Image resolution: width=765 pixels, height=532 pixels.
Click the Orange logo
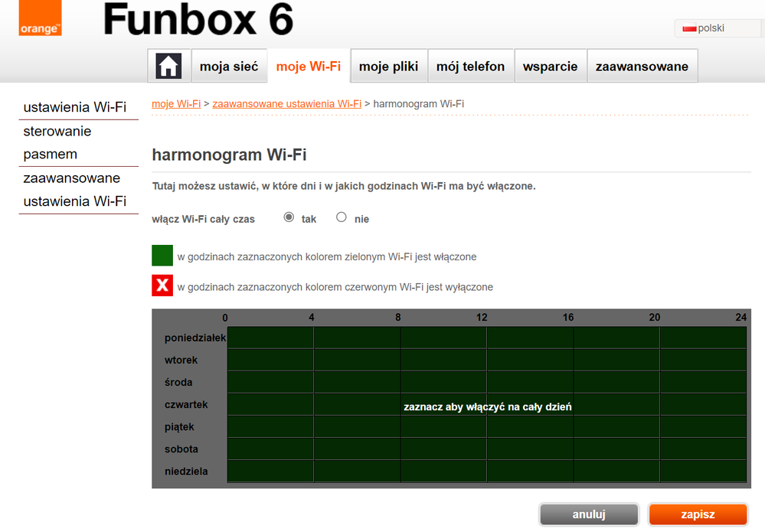tap(41, 18)
